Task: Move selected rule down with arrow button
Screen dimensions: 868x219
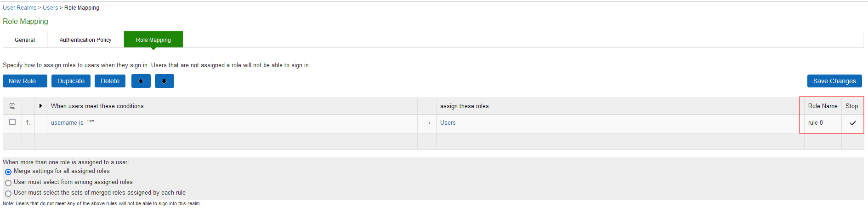Action: point(164,81)
